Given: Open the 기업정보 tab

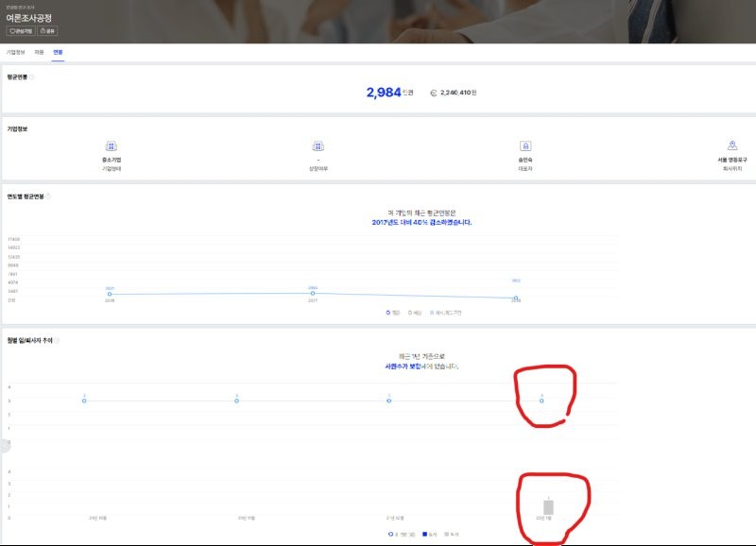Looking at the screenshot, I should (15, 52).
